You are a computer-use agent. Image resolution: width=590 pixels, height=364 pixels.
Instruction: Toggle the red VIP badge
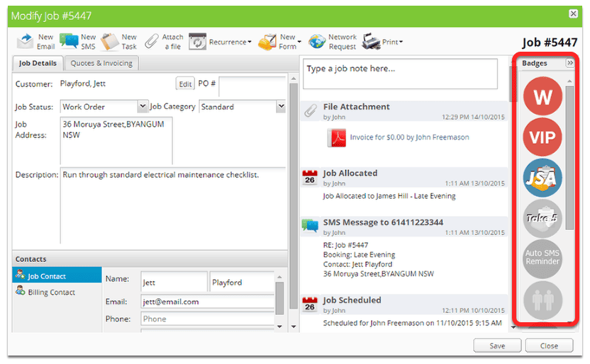[542, 137]
